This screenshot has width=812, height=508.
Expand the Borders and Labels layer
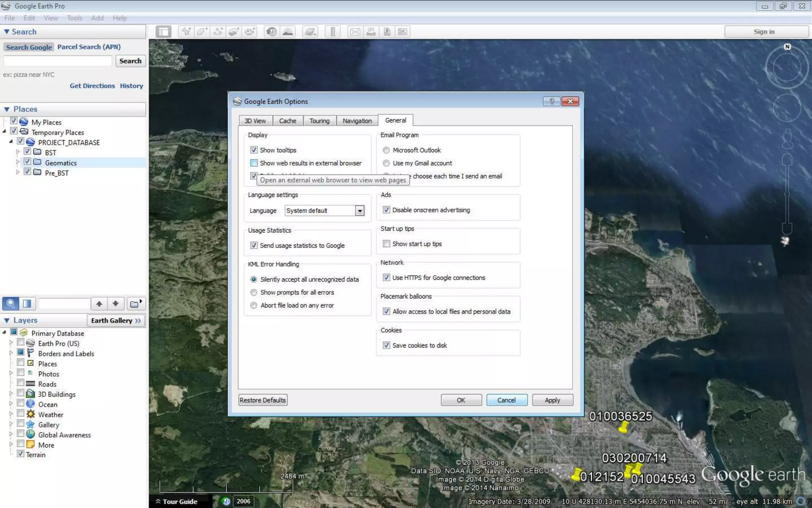click(x=11, y=353)
